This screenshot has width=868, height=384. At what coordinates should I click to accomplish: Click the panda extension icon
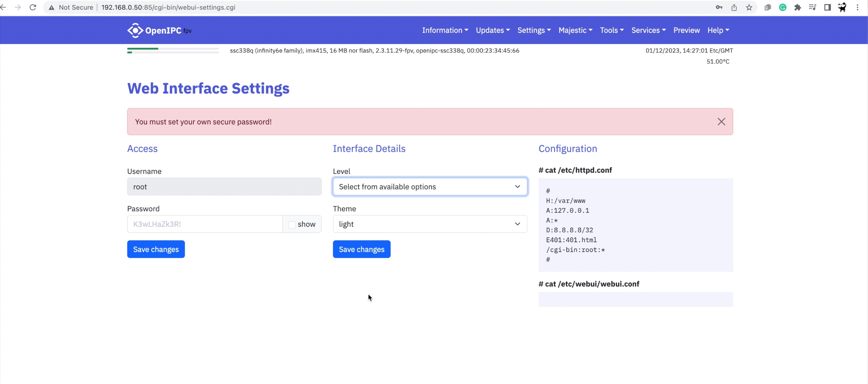click(x=842, y=7)
